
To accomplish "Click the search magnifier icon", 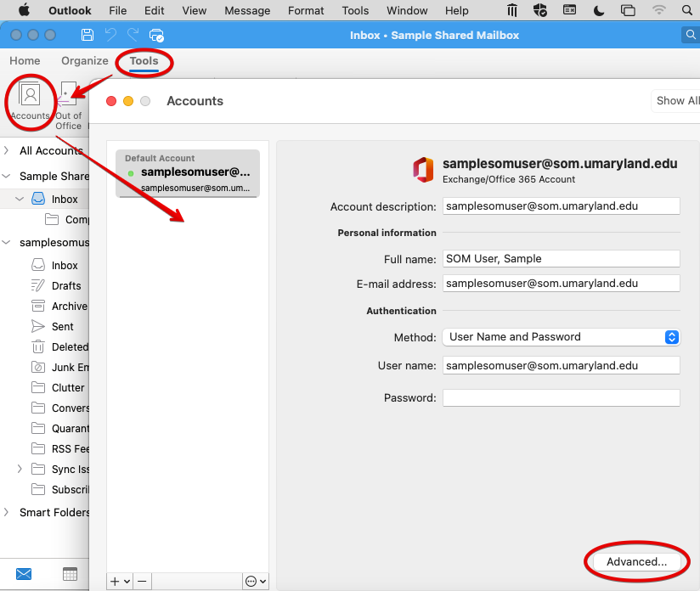I will pos(691,35).
